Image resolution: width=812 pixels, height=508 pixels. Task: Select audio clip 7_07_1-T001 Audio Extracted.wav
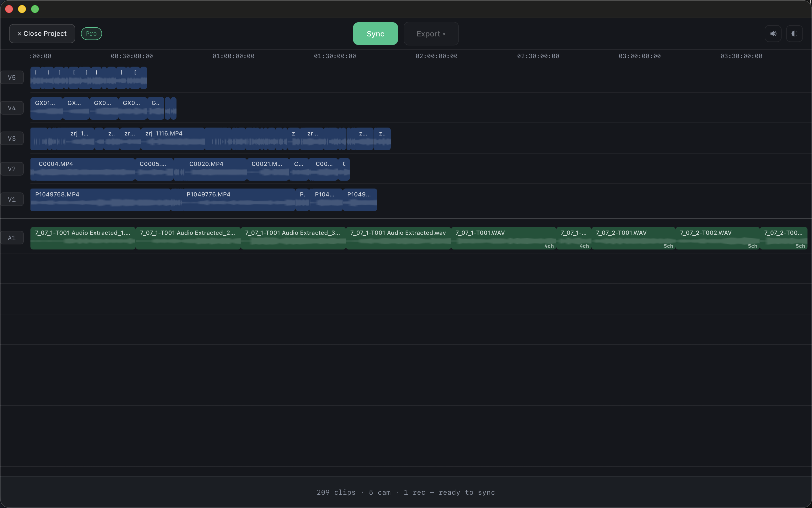(399, 238)
